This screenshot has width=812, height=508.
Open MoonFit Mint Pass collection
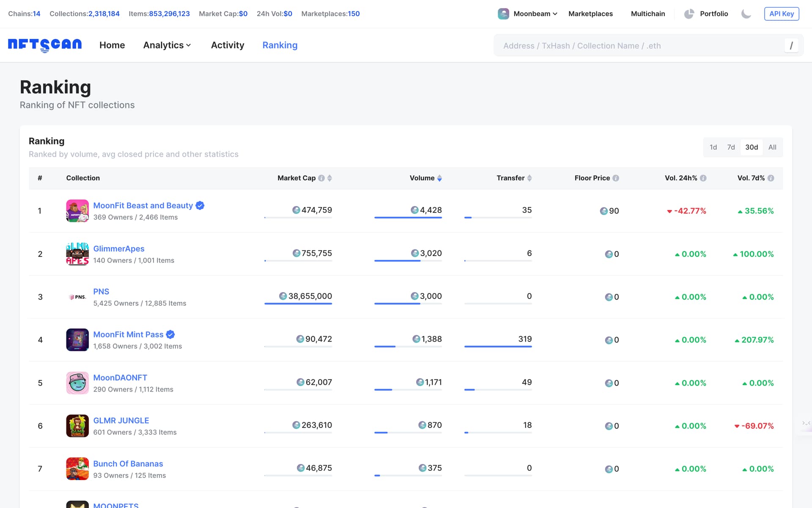pyautogui.click(x=128, y=334)
